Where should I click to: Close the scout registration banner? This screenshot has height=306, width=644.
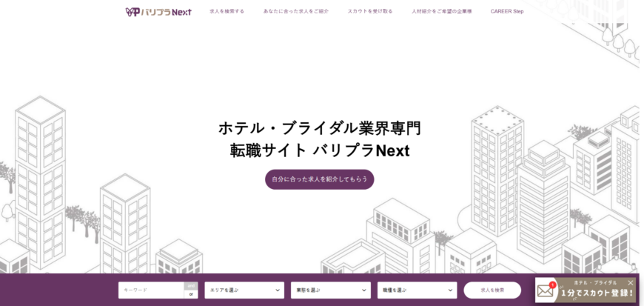click(631, 282)
